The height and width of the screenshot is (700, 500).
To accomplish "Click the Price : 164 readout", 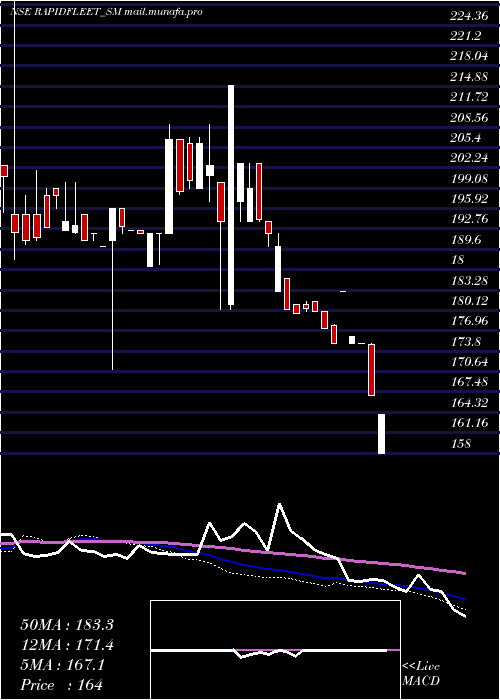I will [x=61, y=685].
